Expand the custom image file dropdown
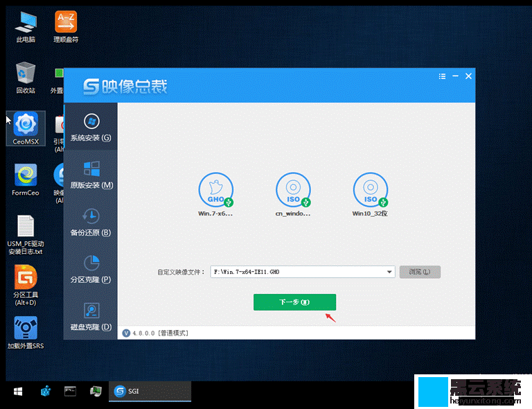Viewport: 532px width, 409px height. click(x=390, y=272)
